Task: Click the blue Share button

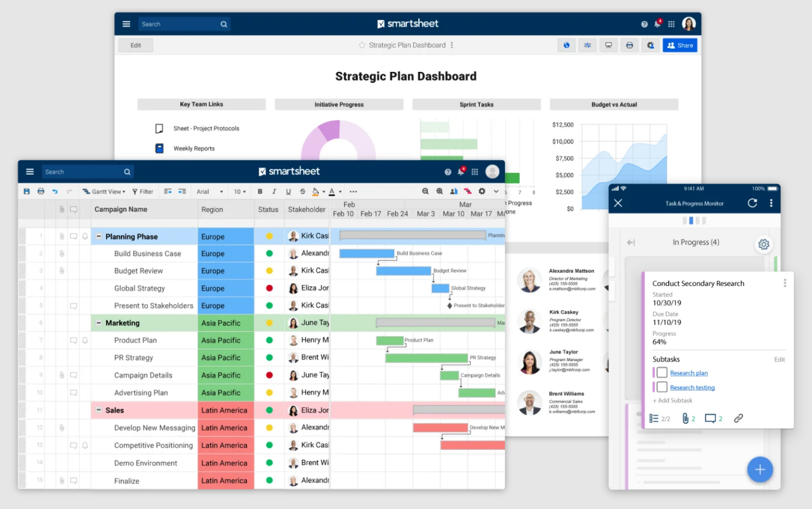Action: [x=679, y=45]
